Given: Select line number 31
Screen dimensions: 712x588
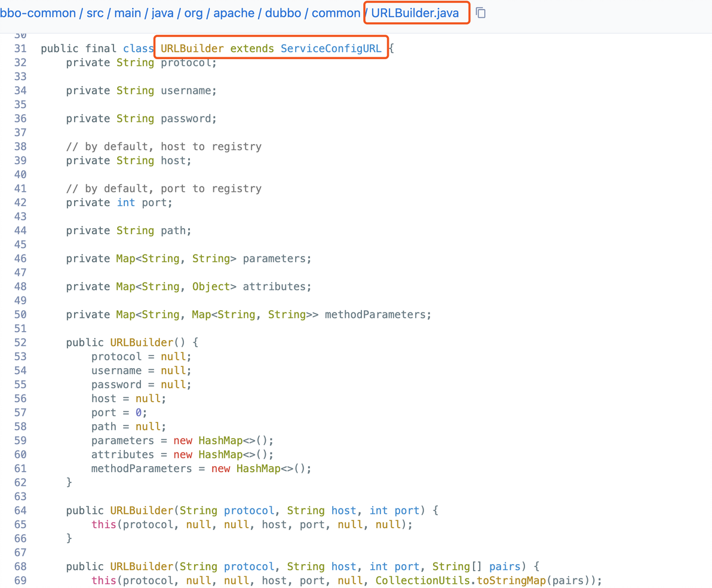Looking at the screenshot, I should (x=20, y=48).
